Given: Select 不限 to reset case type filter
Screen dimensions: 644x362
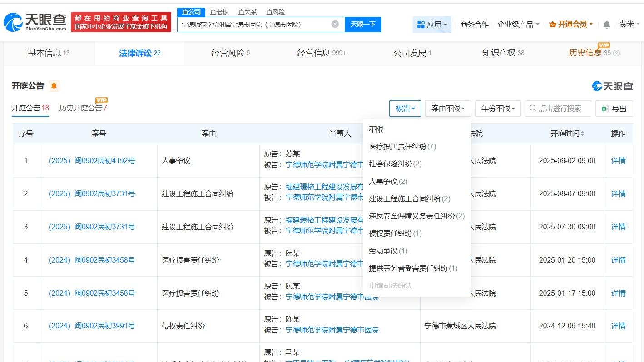Looking at the screenshot, I should 376,129.
